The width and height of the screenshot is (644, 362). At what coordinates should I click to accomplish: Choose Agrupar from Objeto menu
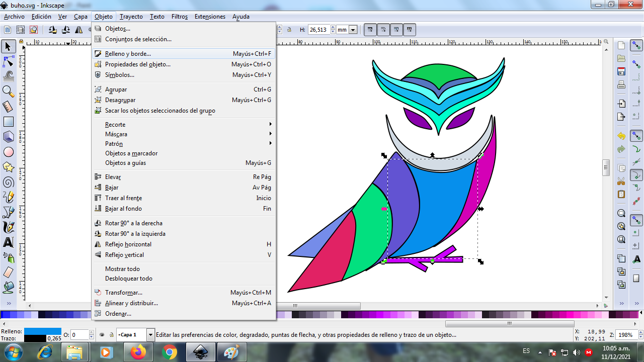[183, 89]
